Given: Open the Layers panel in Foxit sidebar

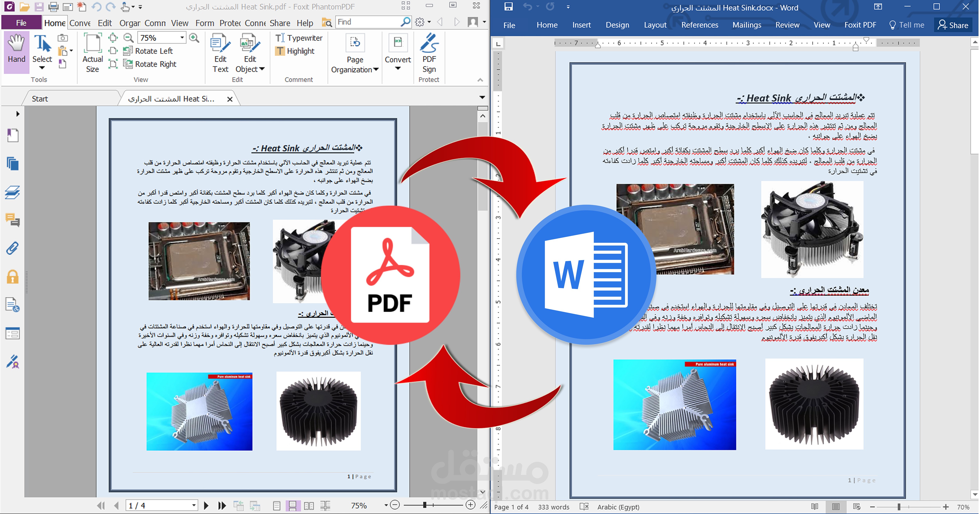Looking at the screenshot, I should click(x=13, y=192).
